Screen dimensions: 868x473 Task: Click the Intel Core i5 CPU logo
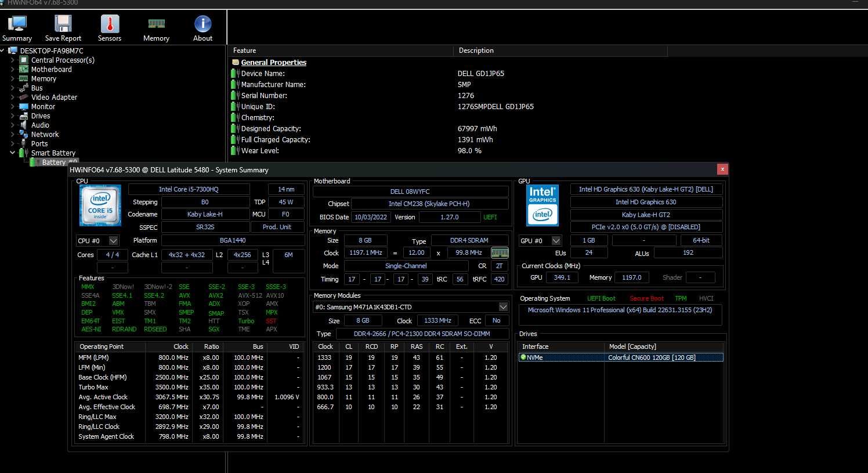100,205
